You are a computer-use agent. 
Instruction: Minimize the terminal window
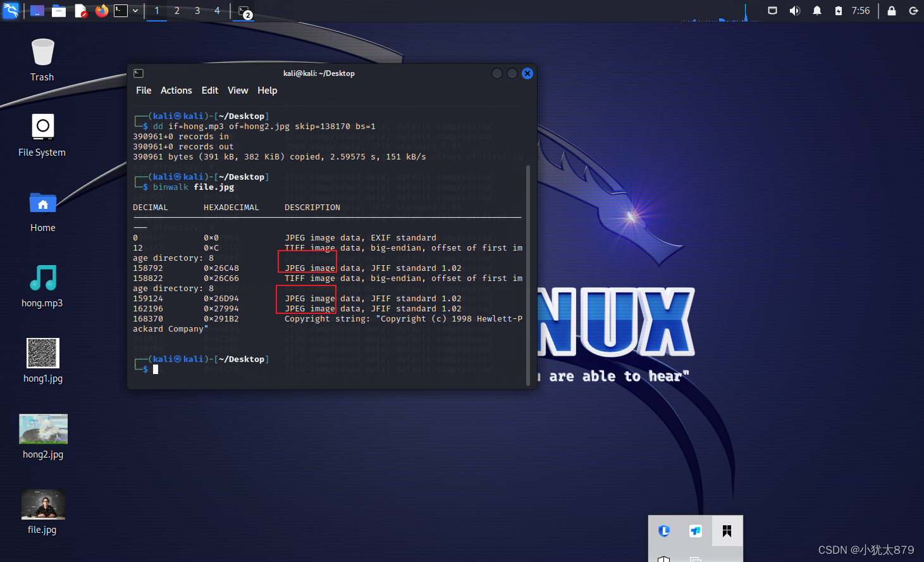coord(497,73)
